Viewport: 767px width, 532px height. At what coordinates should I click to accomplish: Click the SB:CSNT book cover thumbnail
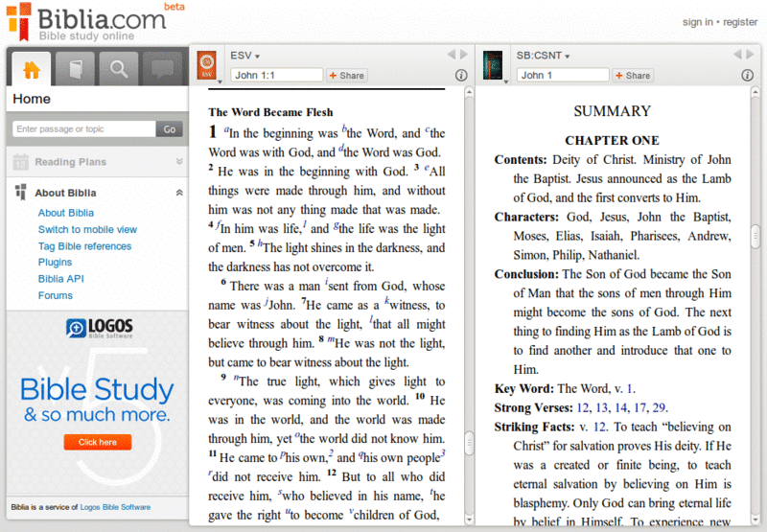494,65
